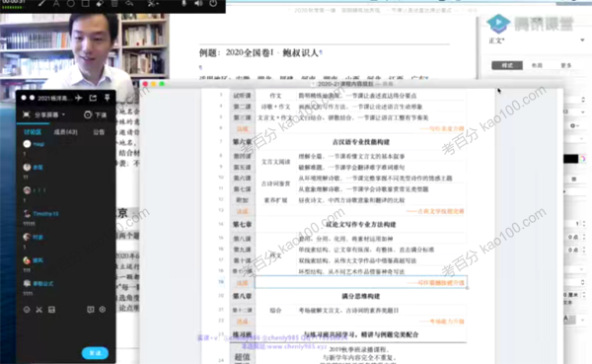Click the undo arrow in annotation toolbar
This screenshot has width=592, height=364.
pos(129,3)
